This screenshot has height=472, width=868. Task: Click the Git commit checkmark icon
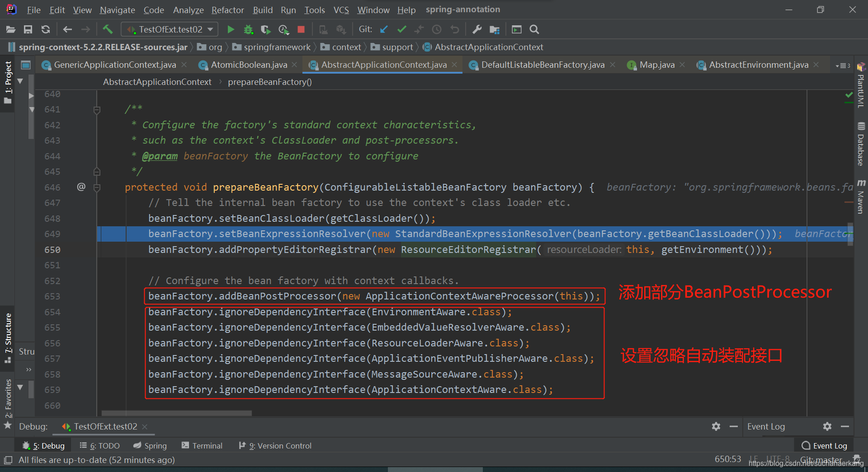401,29
